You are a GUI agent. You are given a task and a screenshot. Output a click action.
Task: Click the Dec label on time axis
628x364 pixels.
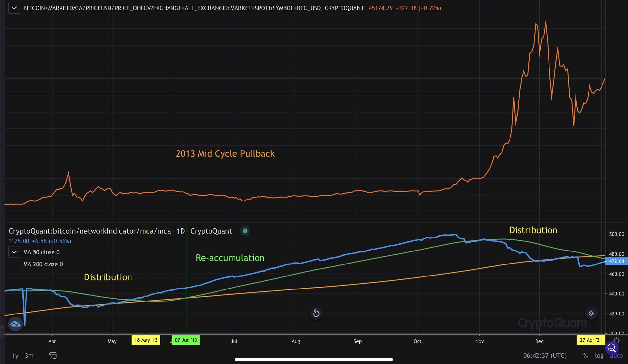click(539, 341)
